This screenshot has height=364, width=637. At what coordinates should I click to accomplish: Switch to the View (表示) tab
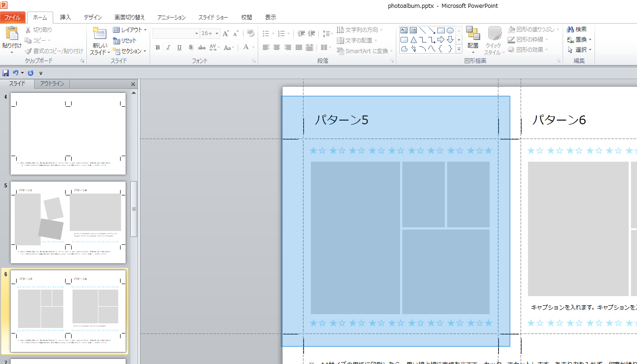tap(271, 18)
